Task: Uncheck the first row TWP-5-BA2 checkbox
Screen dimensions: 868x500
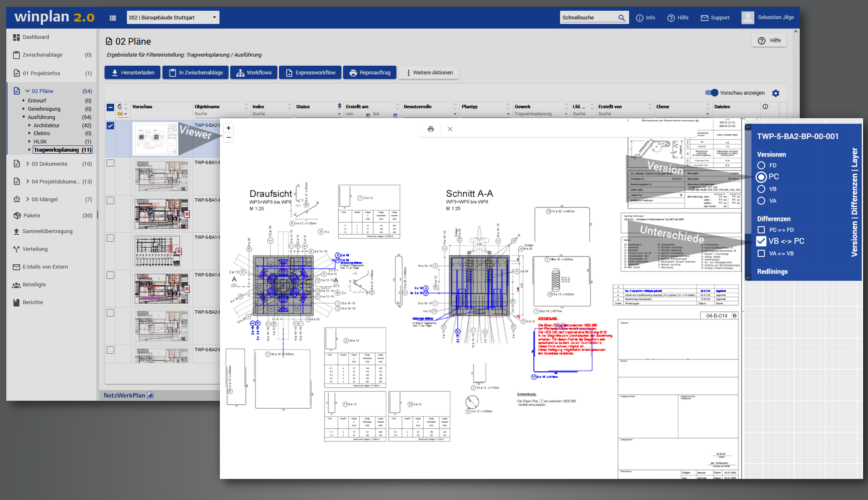Action: point(110,126)
